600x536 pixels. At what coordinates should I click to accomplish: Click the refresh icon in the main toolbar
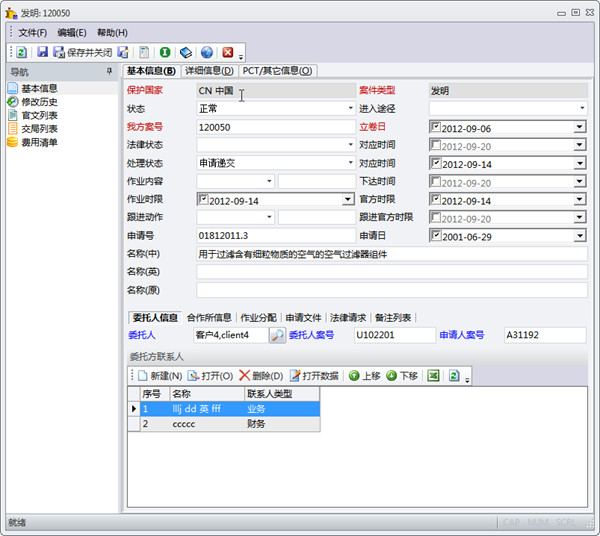click(x=22, y=52)
